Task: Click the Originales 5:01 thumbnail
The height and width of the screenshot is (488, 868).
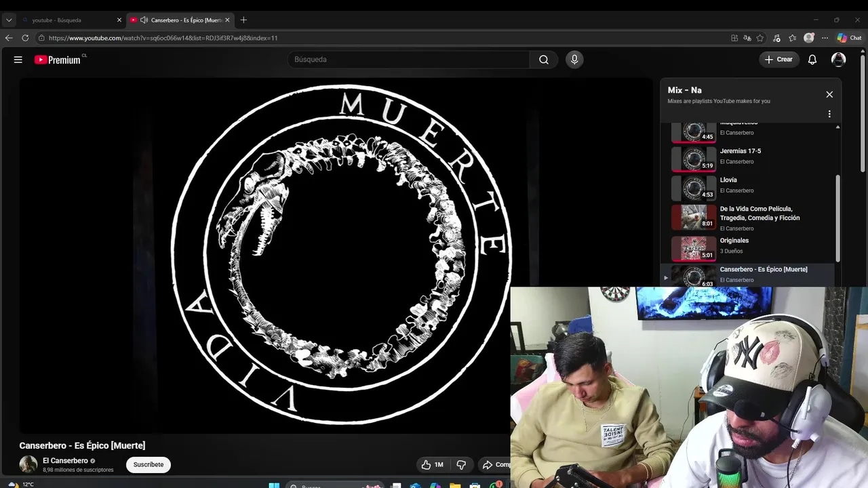Action: (x=694, y=249)
